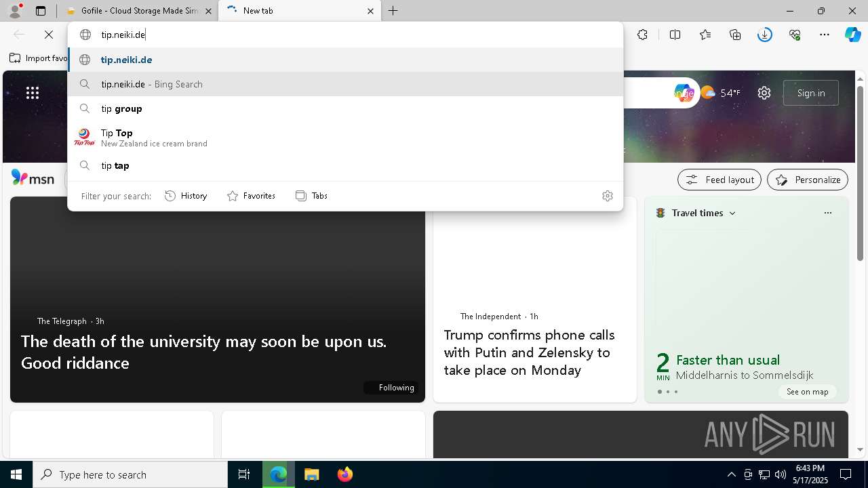868x488 pixels.
Task: Choose the Tip Top ice cream suggestion
Action: click(x=346, y=138)
